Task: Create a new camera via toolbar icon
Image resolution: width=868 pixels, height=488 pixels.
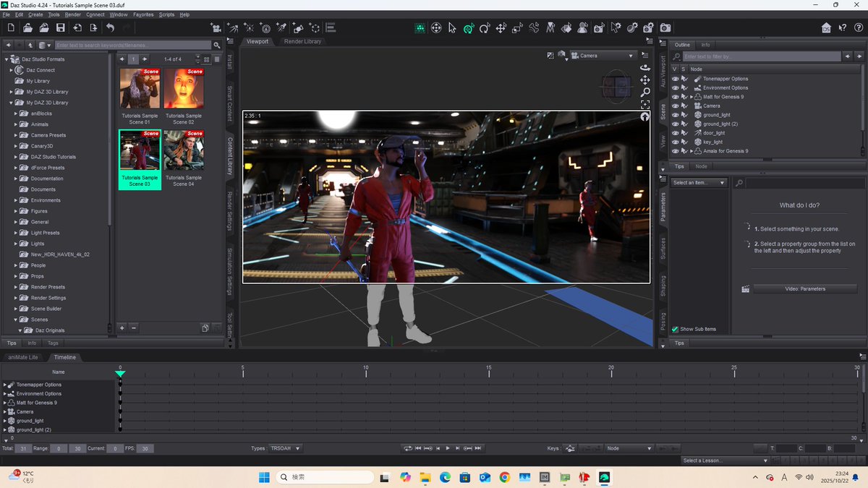Action: pyautogui.click(x=216, y=27)
